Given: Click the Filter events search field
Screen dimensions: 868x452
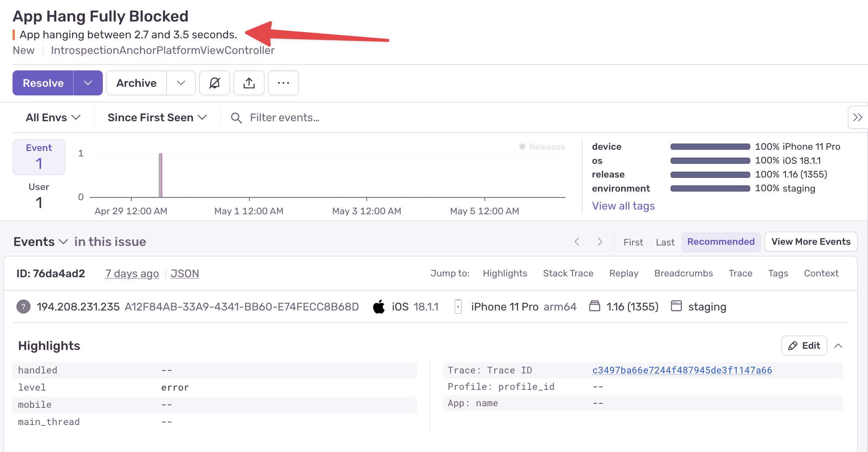Looking at the screenshot, I should [x=285, y=117].
